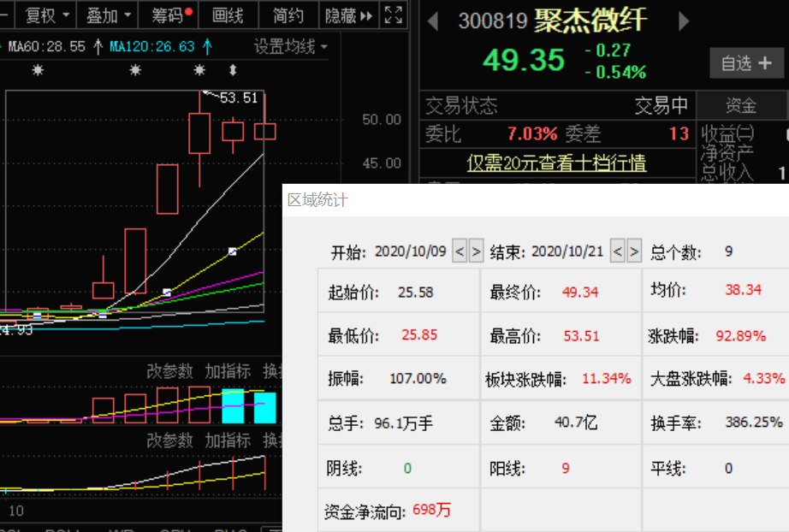Click the 板块涨跌幅 value 11.34%

click(607, 378)
